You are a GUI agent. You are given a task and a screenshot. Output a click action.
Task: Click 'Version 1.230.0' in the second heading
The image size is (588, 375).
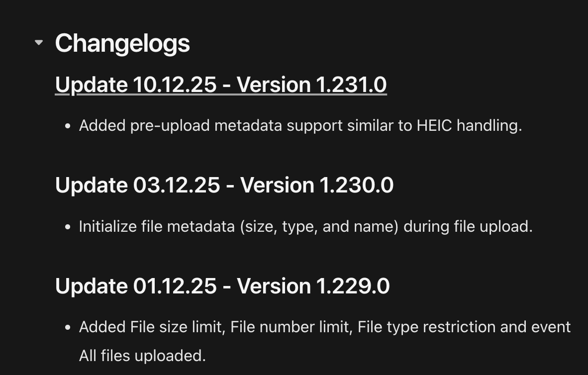pyautogui.click(x=317, y=186)
